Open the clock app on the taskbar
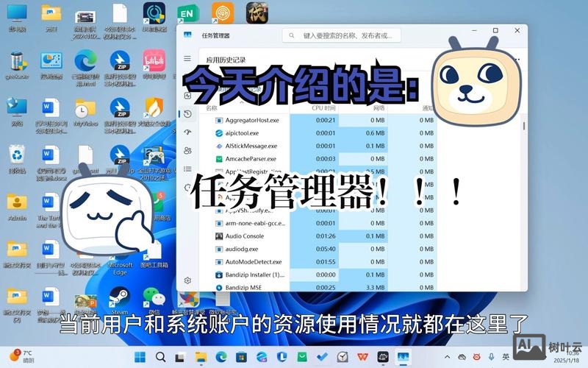This screenshot has height=368, width=588. tap(343, 357)
